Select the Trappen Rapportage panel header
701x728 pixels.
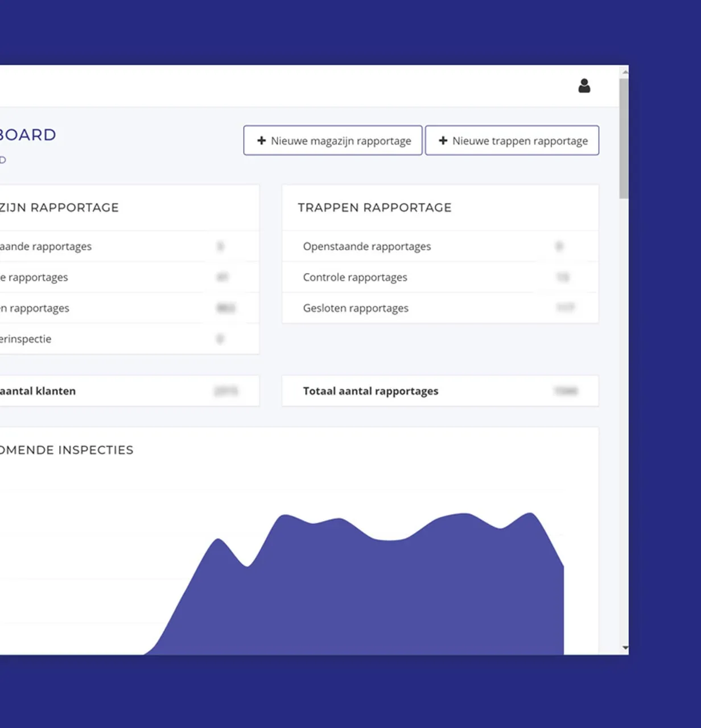pos(374,208)
